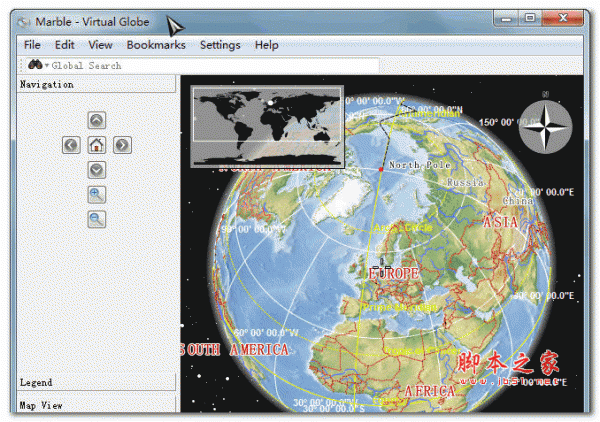Maximize the Marble window
Screen dimensions: 600x422
click(x=530, y=18)
